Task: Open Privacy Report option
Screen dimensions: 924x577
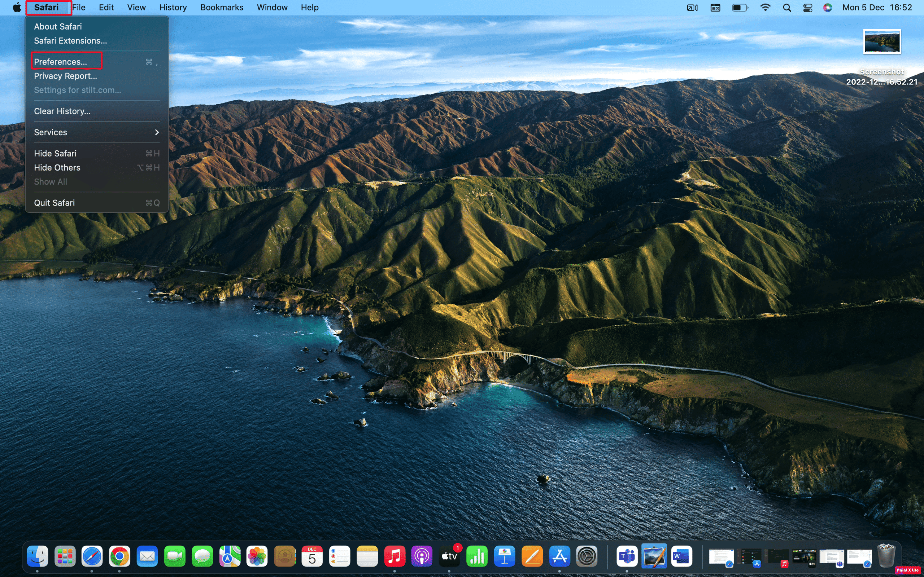Action: click(65, 75)
